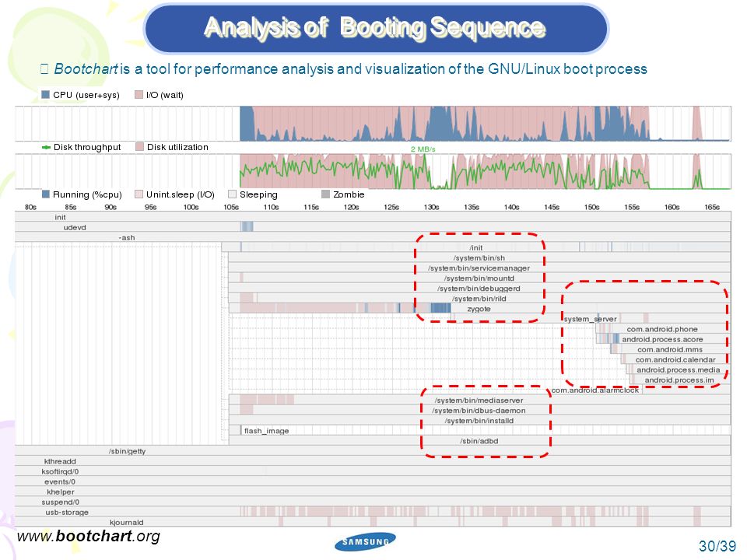Click the word Bootchart in the description
This screenshot has height=560, width=747.
(86, 69)
